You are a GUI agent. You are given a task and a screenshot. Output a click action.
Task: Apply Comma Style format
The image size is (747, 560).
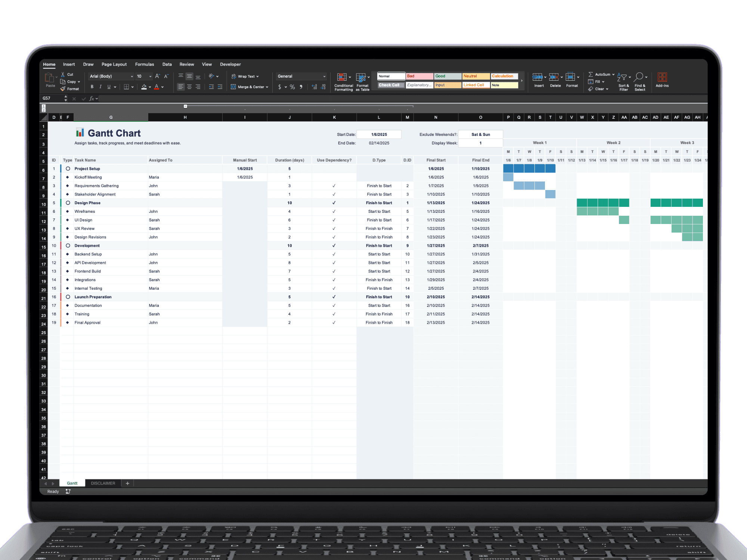tap(301, 87)
